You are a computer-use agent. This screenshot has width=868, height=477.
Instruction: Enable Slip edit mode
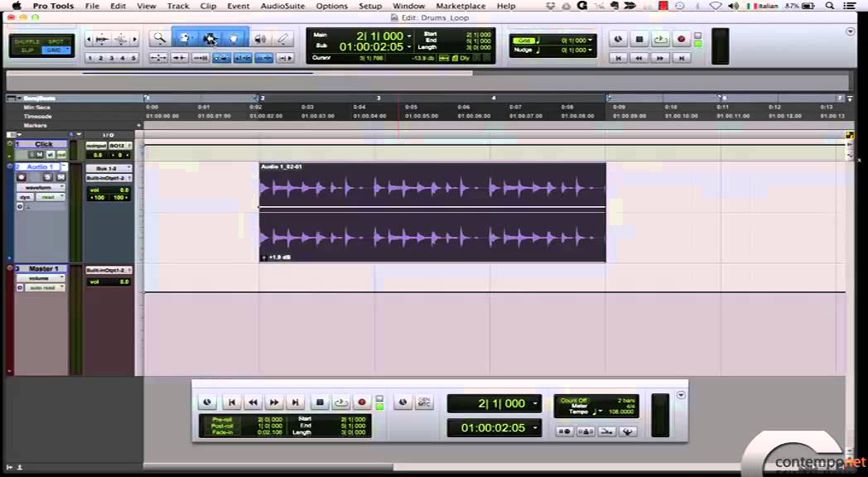(27, 50)
